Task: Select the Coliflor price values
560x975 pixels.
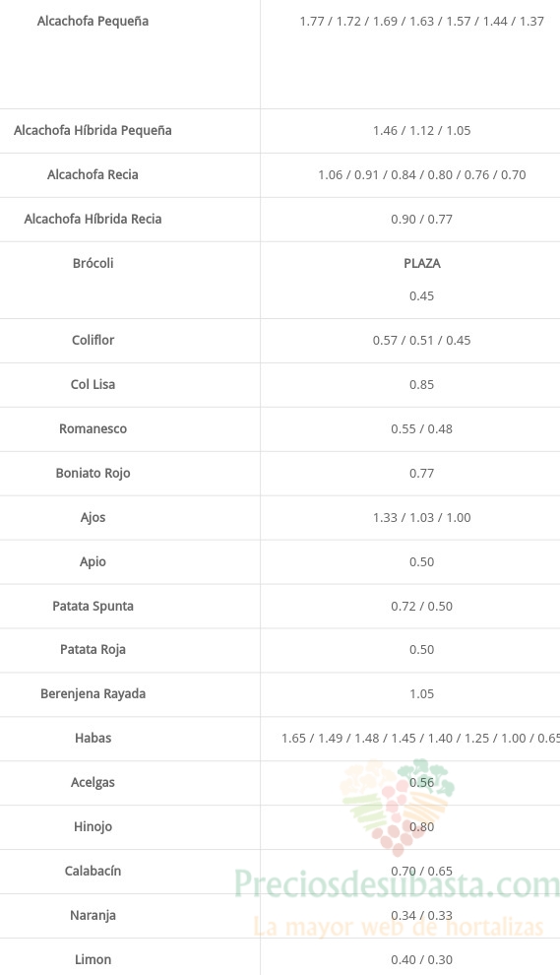Action: [421, 341]
